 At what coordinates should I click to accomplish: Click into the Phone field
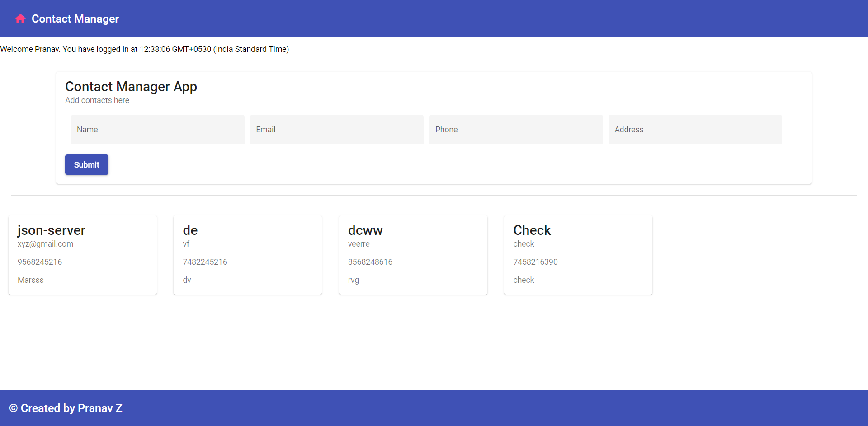pyautogui.click(x=516, y=130)
